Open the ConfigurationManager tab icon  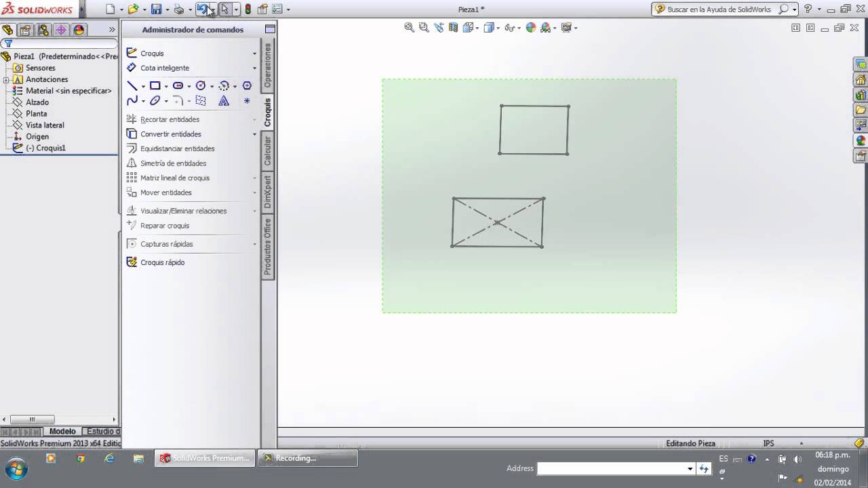(x=43, y=30)
